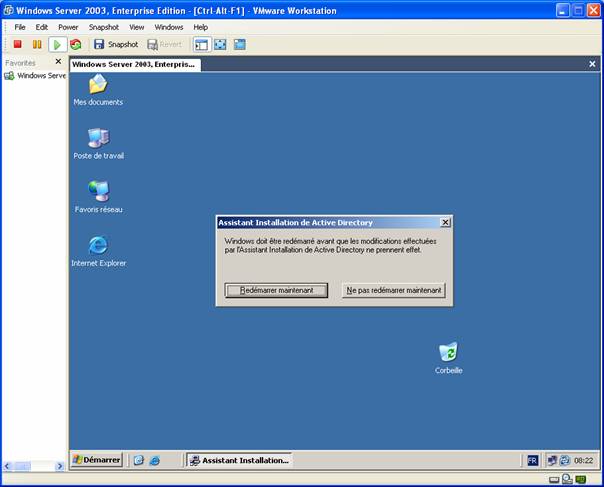Open the Power menu
This screenshot has width=604, height=487.
coord(68,27)
